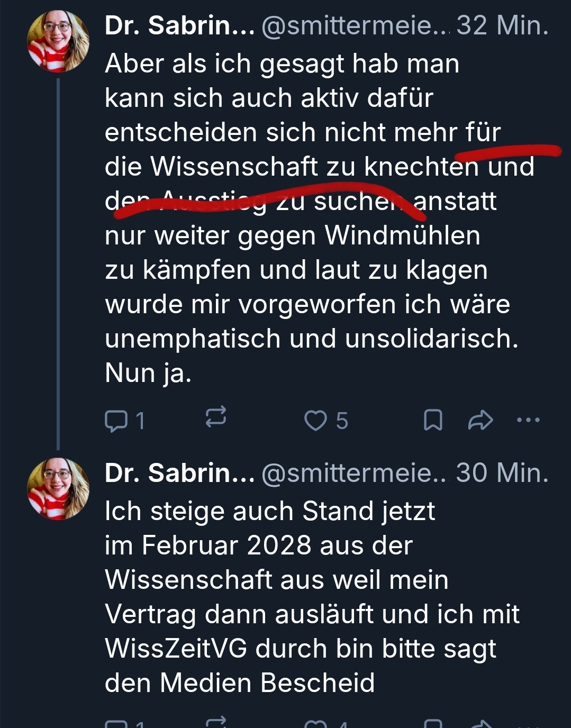Click the reply count 1 on the first tweet
Image resolution: width=571 pixels, height=728 pixels.
(140, 421)
